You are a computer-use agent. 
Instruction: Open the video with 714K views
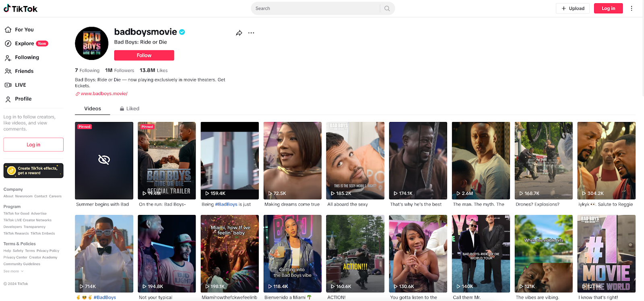(104, 254)
